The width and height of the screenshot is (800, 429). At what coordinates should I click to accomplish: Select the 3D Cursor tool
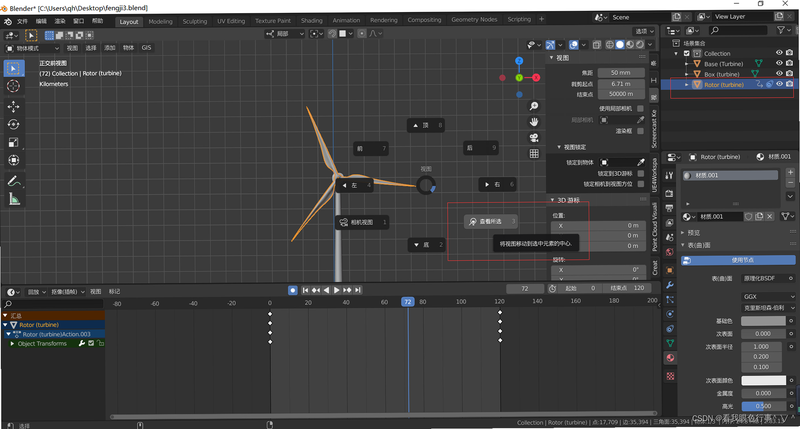pos(14,86)
